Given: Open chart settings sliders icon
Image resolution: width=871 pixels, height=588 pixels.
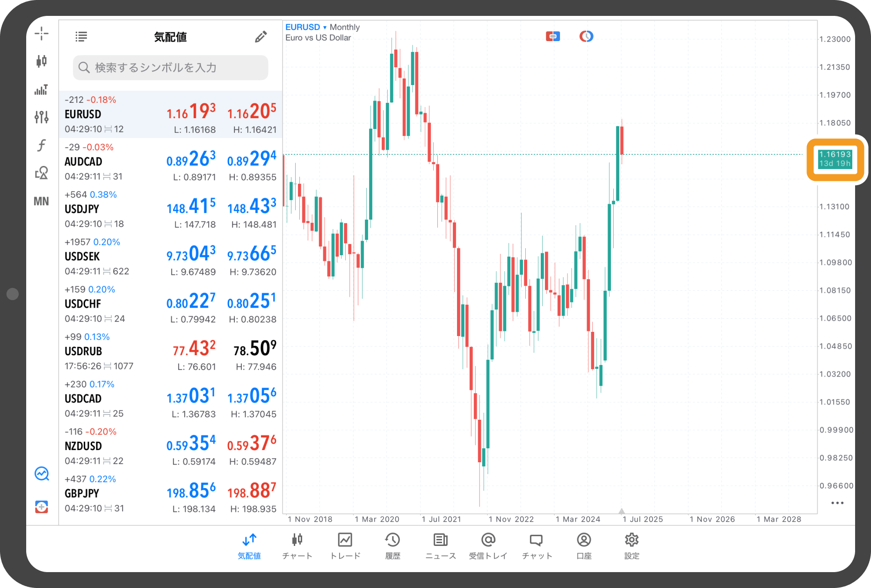Looking at the screenshot, I should pyautogui.click(x=41, y=117).
